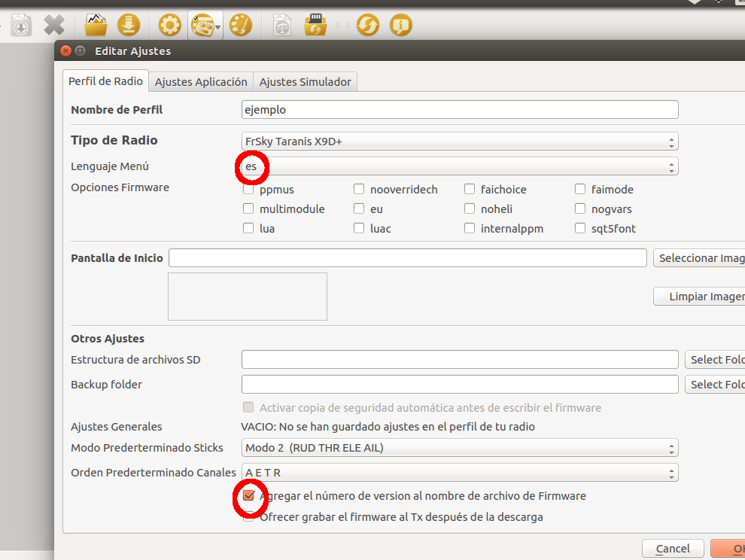Open Modo Prederterminado Sticks dropdown

pos(460,448)
